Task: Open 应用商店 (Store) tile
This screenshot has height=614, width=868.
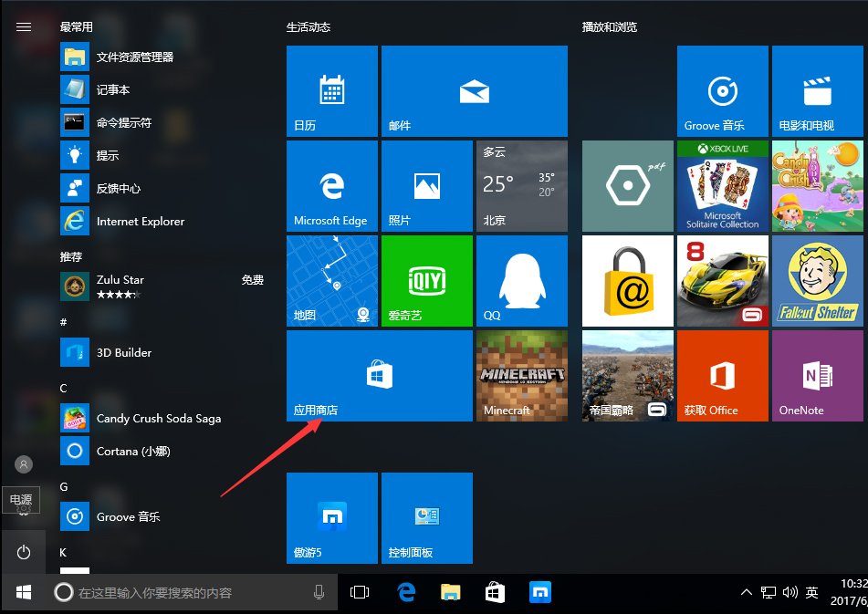Action: coord(379,376)
